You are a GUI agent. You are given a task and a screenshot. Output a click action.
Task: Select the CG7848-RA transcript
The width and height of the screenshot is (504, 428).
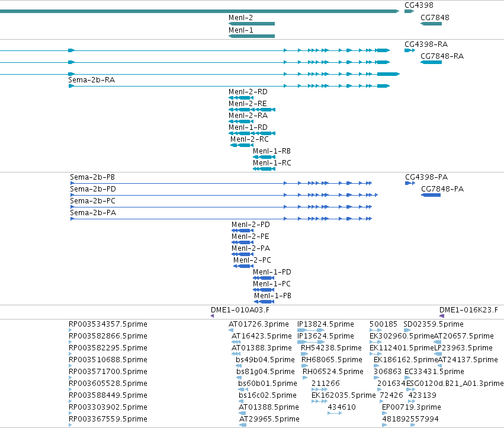coord(431,62)
